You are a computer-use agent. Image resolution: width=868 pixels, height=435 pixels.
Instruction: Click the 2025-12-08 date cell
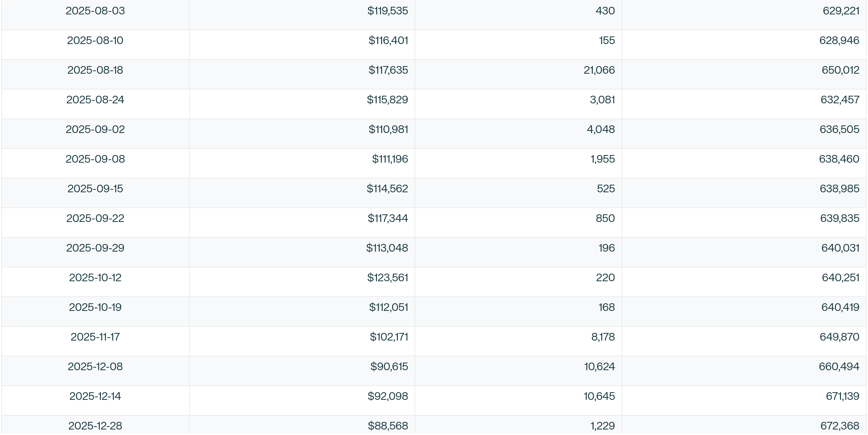click(x=95, y=367)
